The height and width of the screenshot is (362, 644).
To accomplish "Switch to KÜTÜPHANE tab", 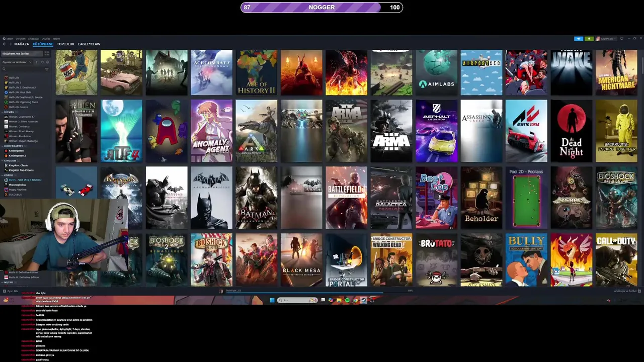I will (43, 44).
